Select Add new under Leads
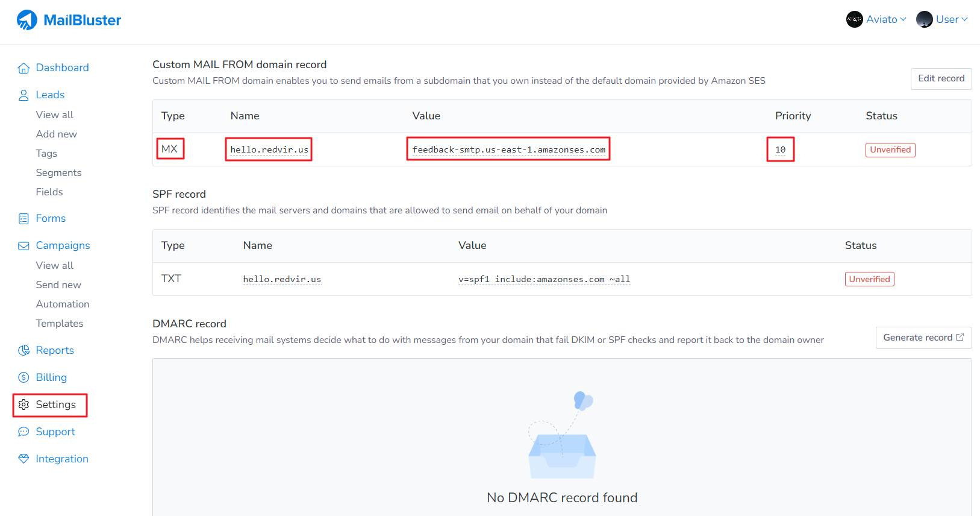Screen dimensions: 980x516 57,134
